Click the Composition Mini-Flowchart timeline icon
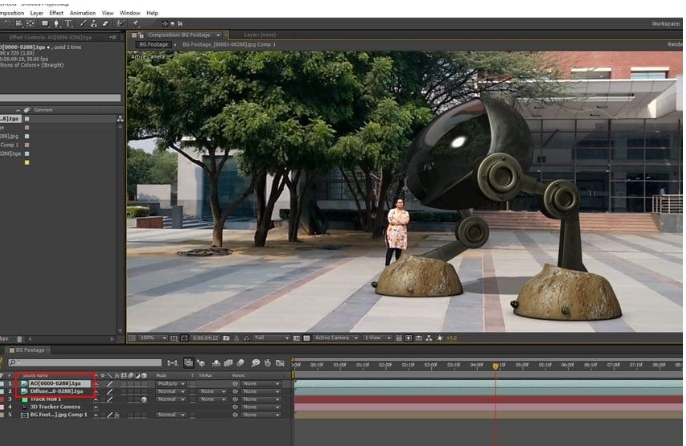The width and height of the screenshot is (686, 446). point(173,363)
